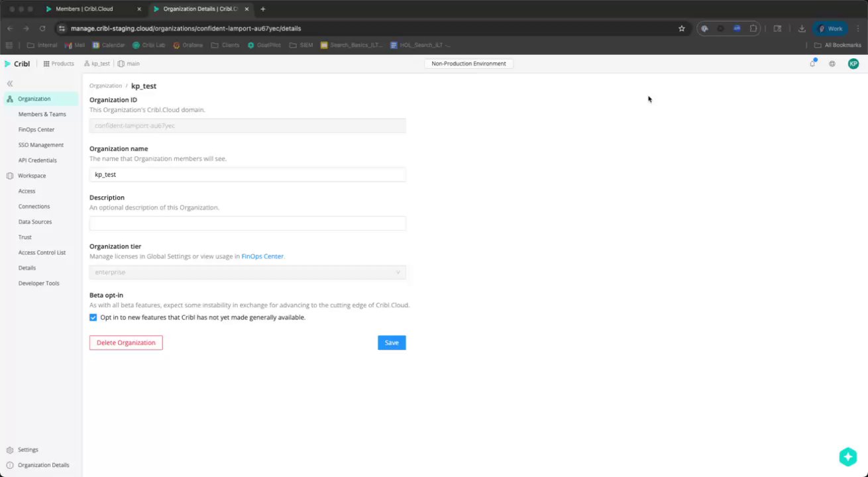The height and width of the screenshot is (477, 868).
Task: Open the Organization tier dropdown
Action: pyautogui.click(x=247, y=272)
